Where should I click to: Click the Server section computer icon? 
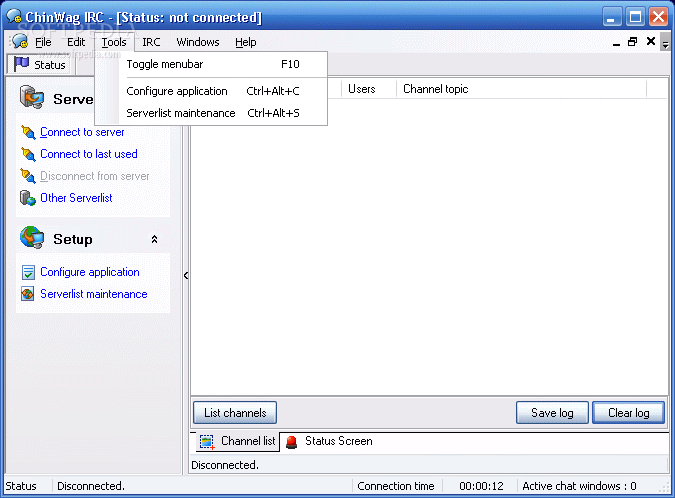(x=32, y=97)
